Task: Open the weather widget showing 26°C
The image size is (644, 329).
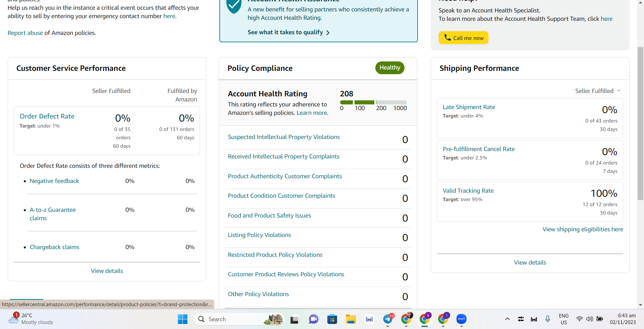Action: [x=31, y=319]
